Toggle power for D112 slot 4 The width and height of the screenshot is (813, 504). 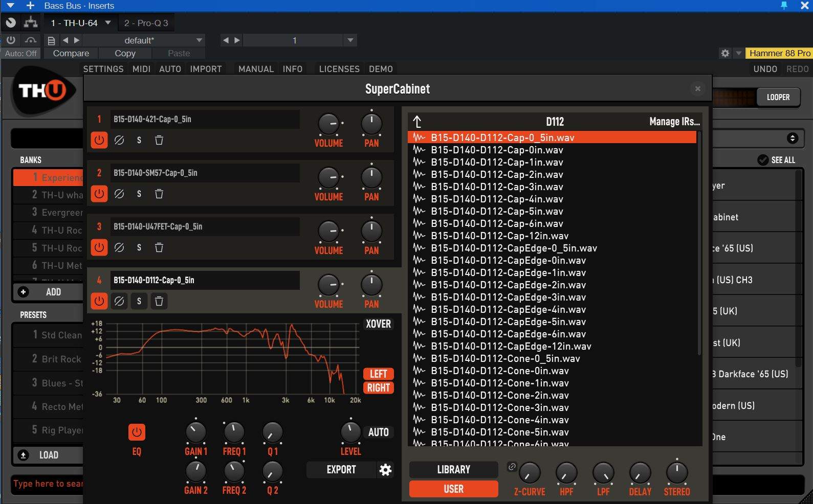pyautogui.click(x=99, y=301)
